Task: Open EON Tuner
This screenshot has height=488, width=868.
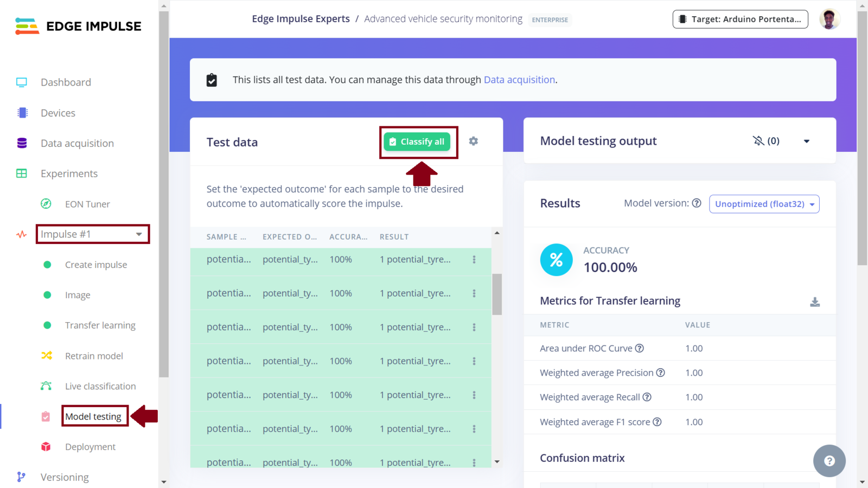Action: pos(87,204)
